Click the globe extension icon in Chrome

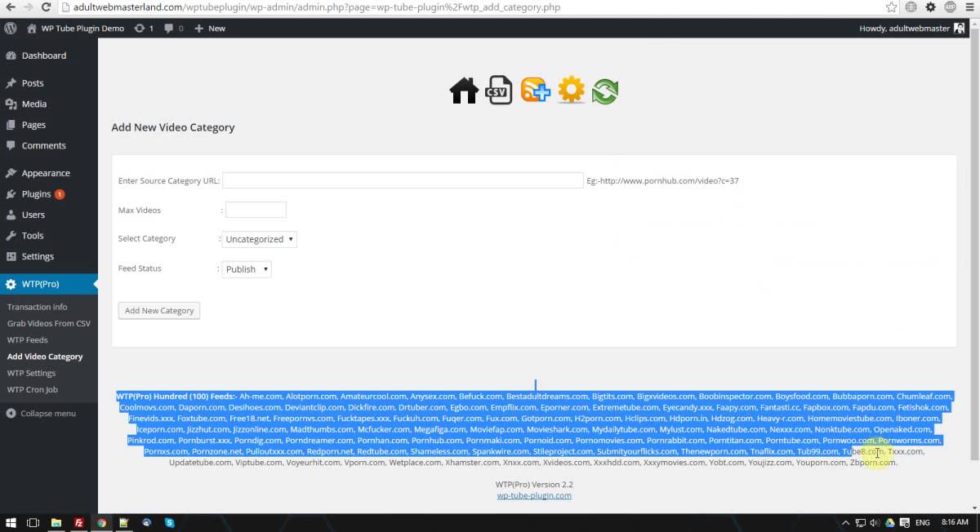click(x=911, y=7)
